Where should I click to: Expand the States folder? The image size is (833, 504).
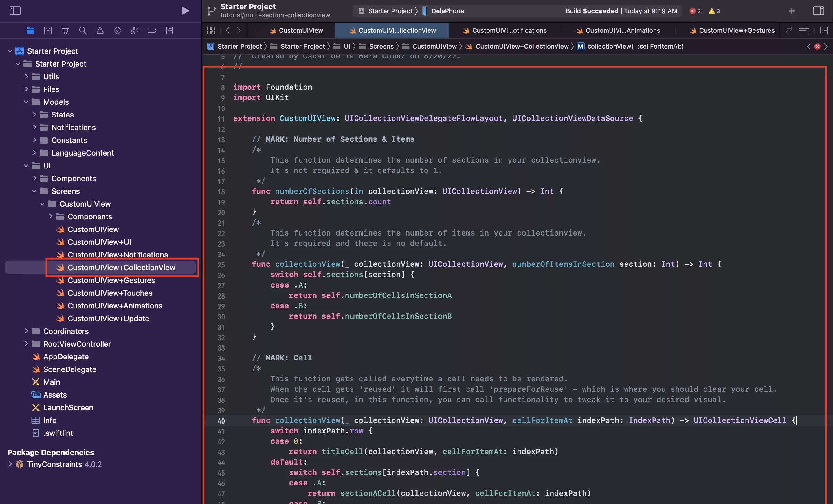click(34, 115)
